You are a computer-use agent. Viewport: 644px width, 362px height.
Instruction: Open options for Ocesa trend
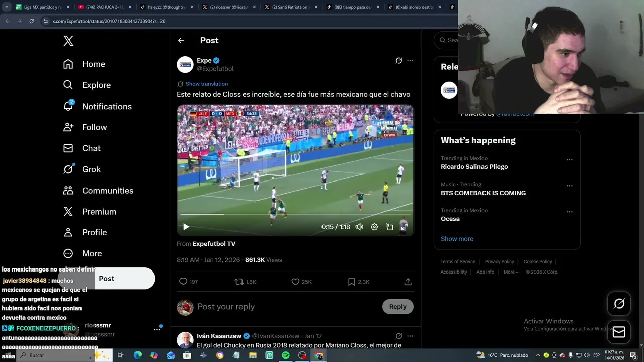(x=569, y=212)
